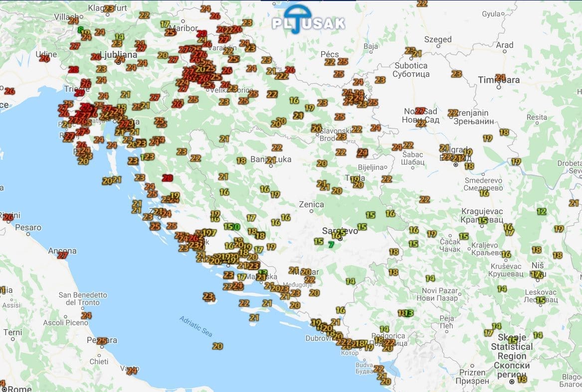Select the Szeged city label
Image resolution: width=582 pixels, height=392 pixels.
click(x=438, y=39)
